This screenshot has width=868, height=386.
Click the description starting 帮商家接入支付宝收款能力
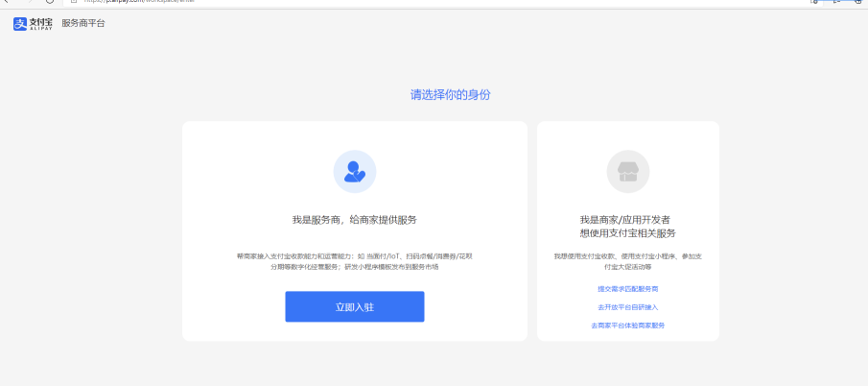pos(355,261)
